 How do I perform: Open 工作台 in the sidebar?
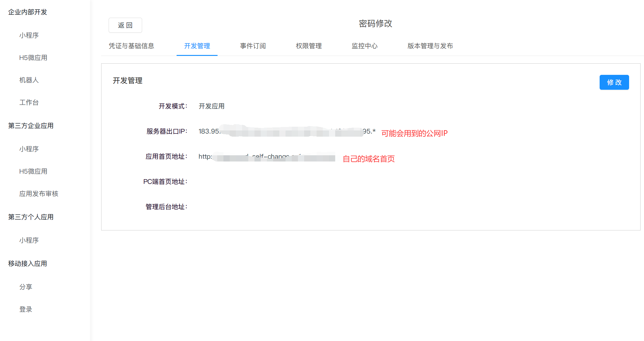click(29, 102)
